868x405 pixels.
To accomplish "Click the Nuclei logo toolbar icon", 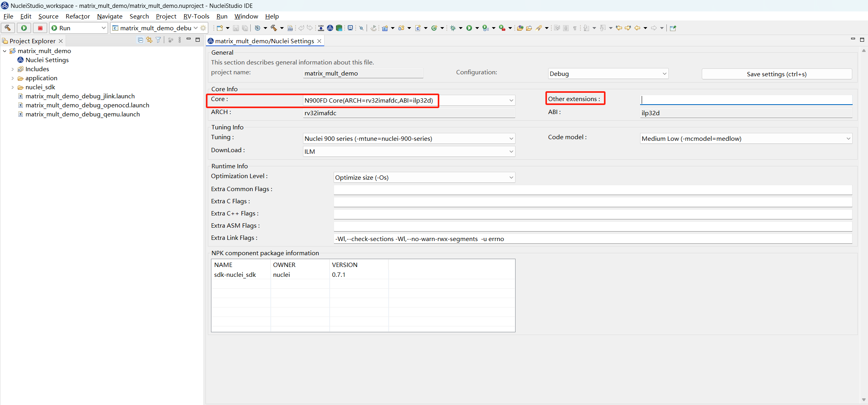I will (x=330, y=28).
